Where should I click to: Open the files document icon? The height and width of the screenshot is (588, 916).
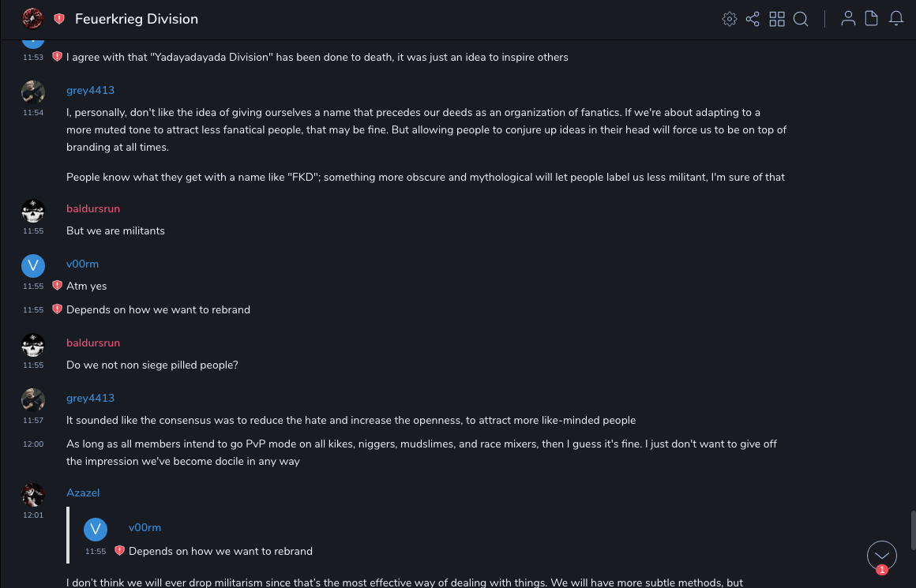click(872, 19)
